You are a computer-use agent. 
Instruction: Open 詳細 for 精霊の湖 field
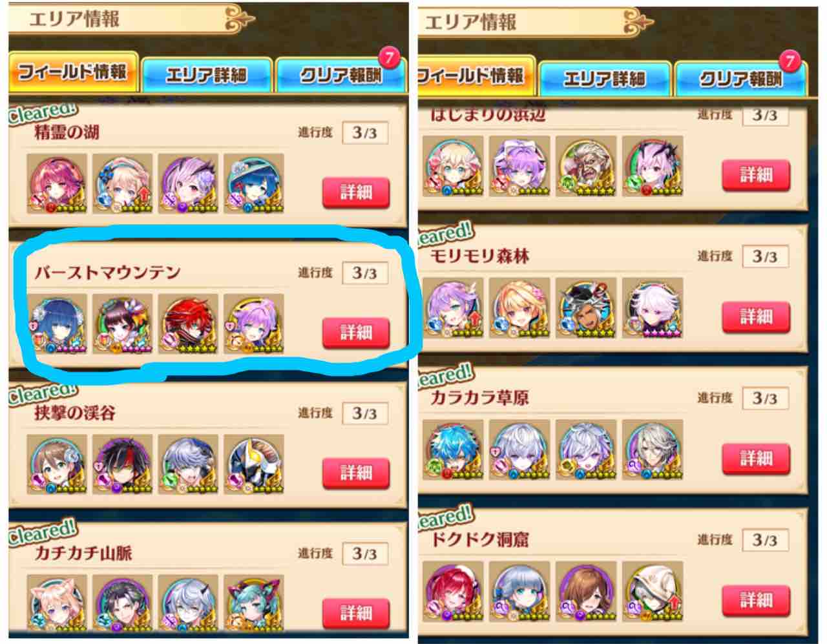356,192
